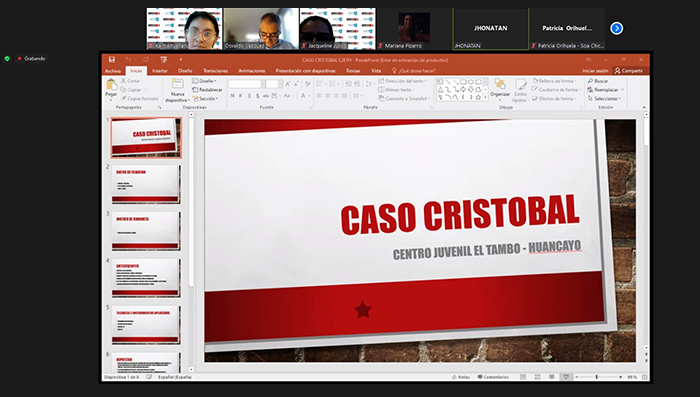
Task: Open the Insertar tab
Action: pyautogui.click(x=160, y=71)
